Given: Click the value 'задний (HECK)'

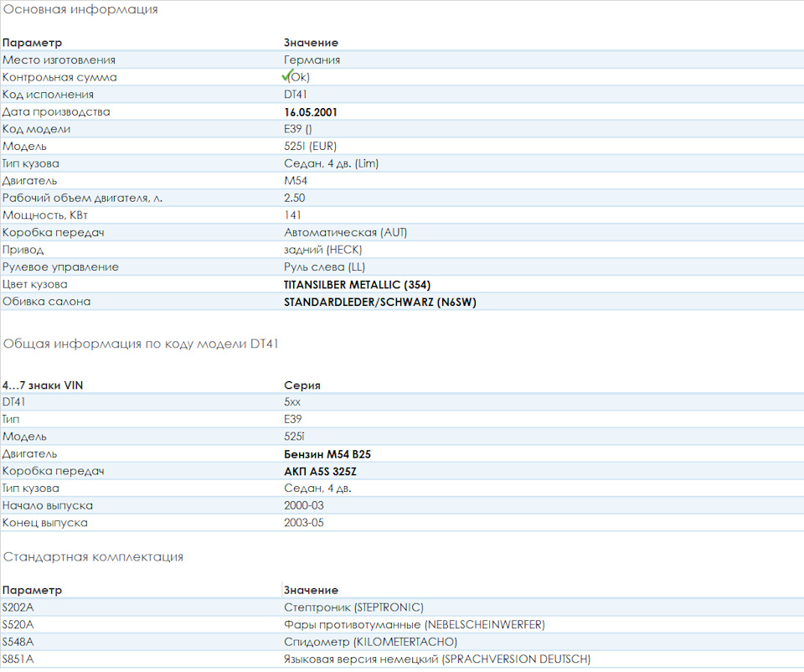Looking at the screenshot, I should point(323,250).
